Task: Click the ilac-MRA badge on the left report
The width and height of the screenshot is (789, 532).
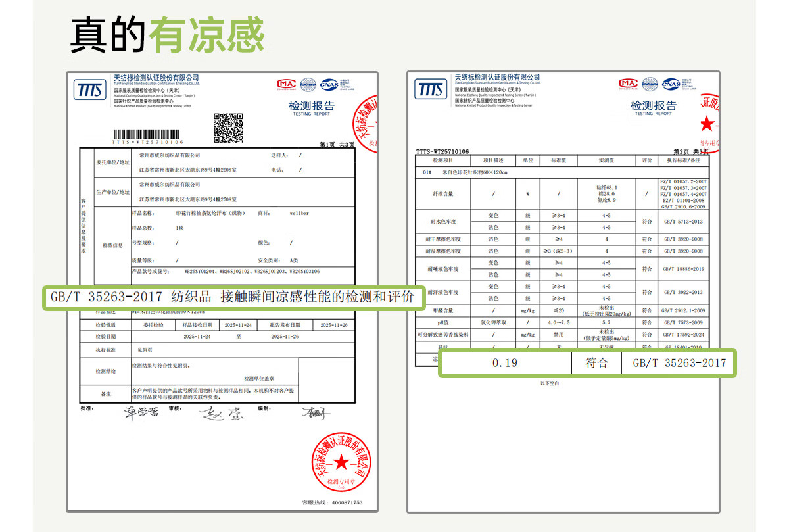Action: (x=308, y=84)
